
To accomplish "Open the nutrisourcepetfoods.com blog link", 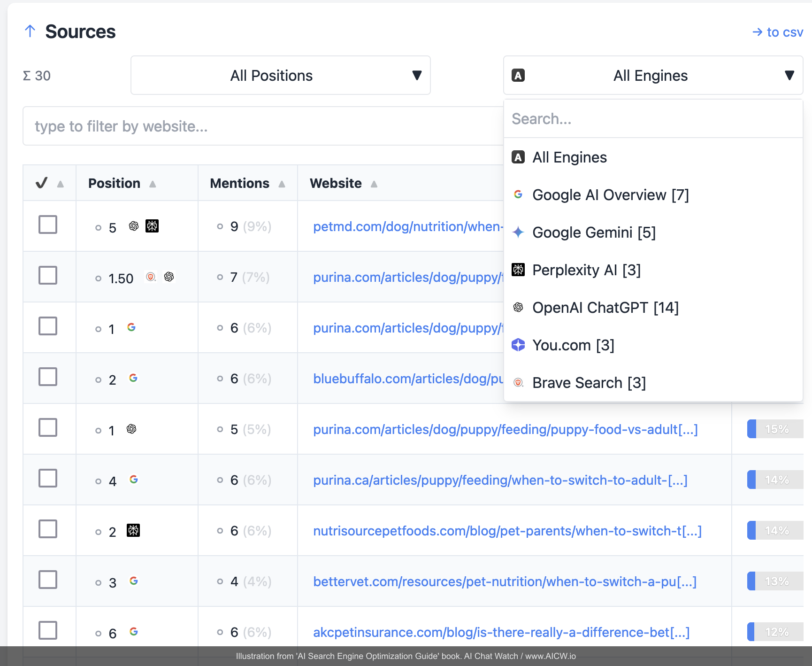I will (x=507, y=531).
